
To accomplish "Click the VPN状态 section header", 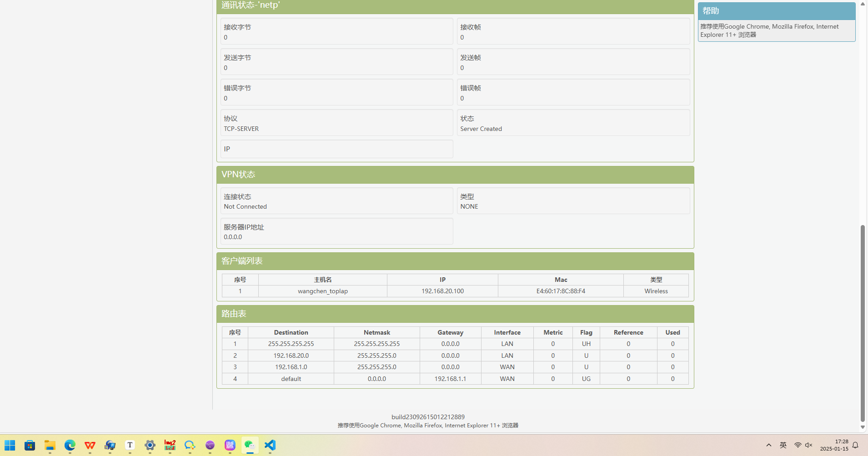I will (455, 175).
